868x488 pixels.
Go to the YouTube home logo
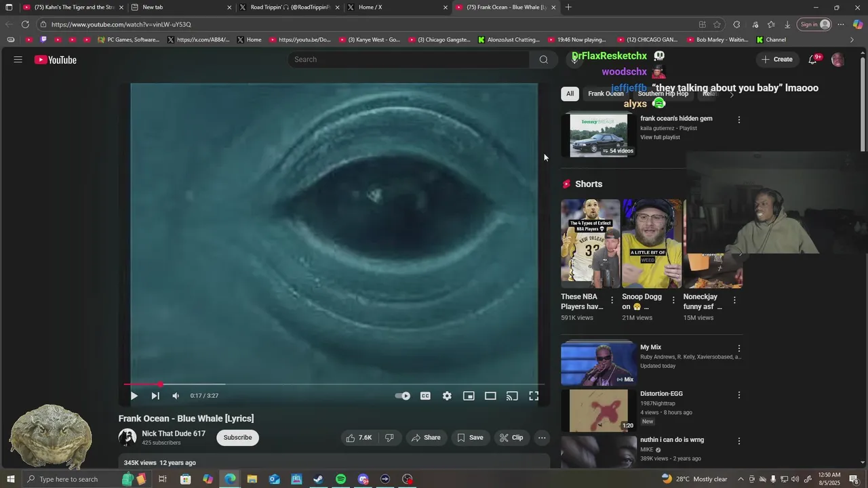point(56,60)
